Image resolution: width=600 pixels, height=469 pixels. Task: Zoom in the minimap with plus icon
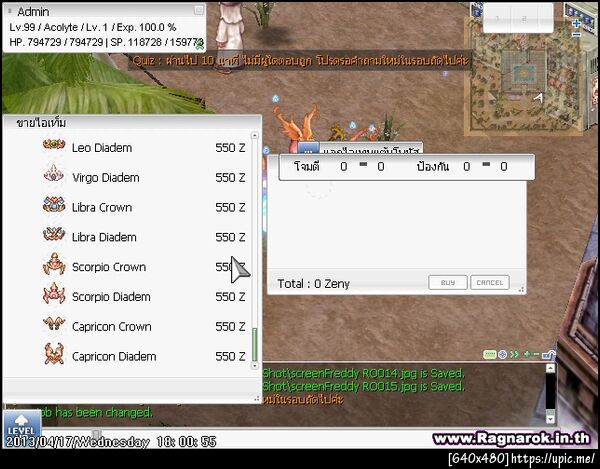(576, 24)
